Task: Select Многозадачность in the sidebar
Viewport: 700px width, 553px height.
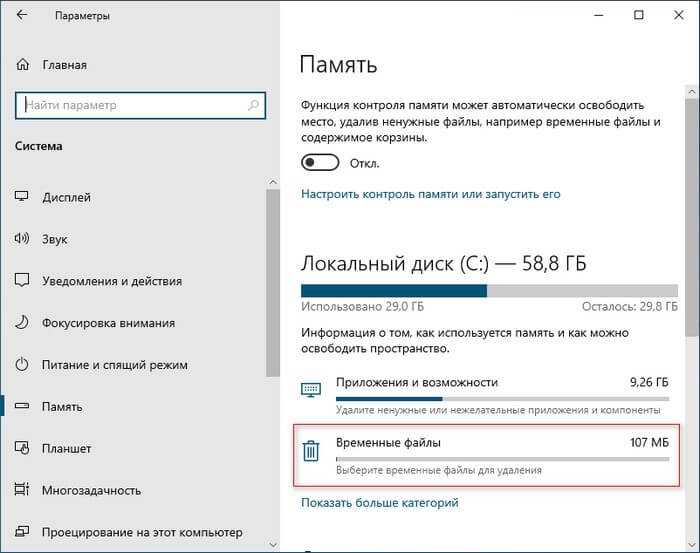Action: [x=89, y=490]
